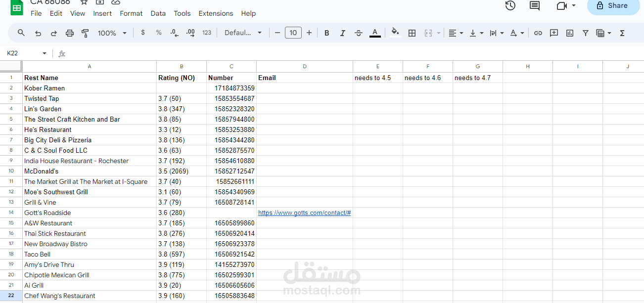644x303 pixels.
Task: Open the functions sigma menu
Action: coord(622,33)
